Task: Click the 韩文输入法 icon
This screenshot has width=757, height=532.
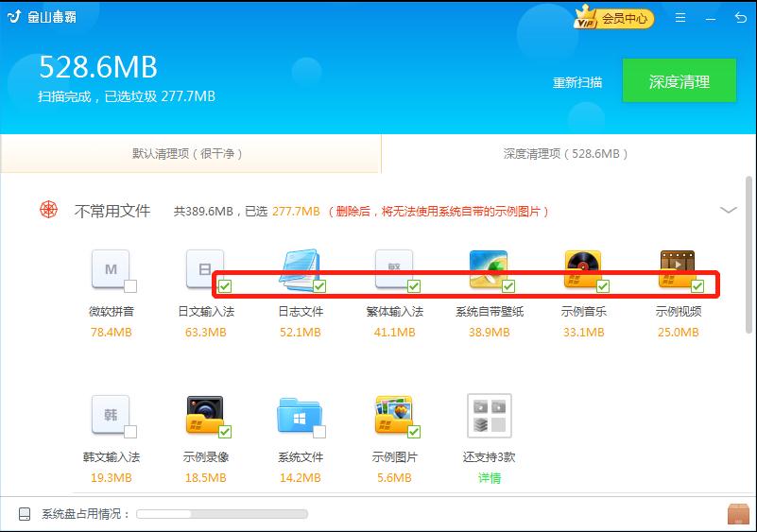Action: 111,415
